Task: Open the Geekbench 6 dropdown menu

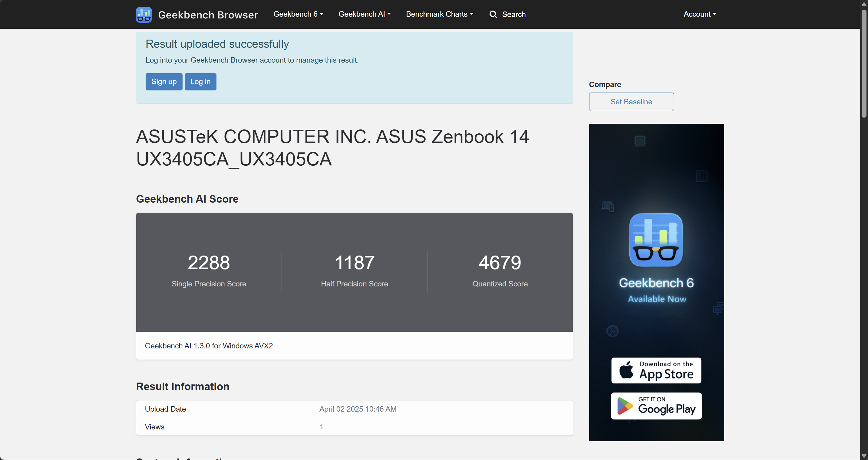Action: [298, 14]
